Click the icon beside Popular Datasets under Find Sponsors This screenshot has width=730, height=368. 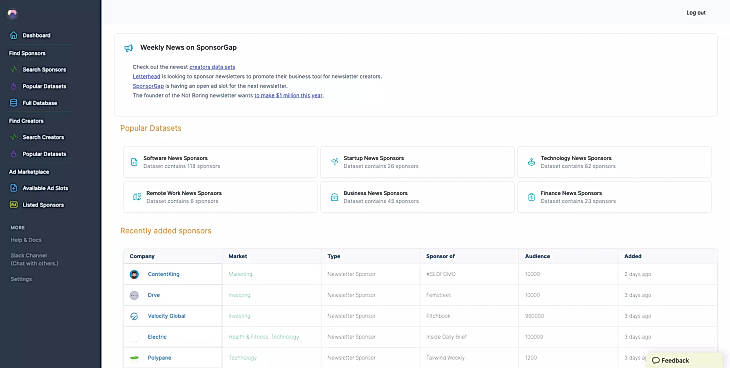(14, 86)
